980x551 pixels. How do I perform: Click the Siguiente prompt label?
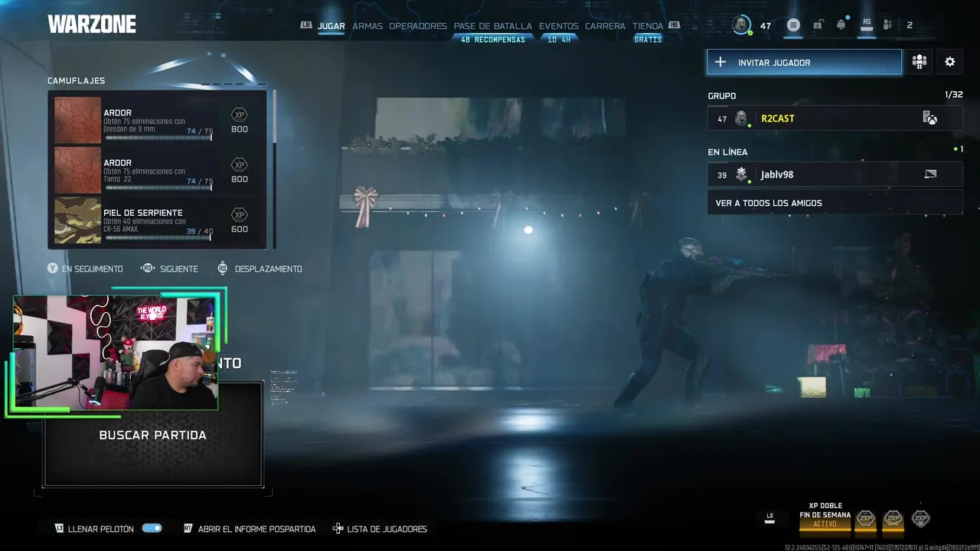(179, 269)
